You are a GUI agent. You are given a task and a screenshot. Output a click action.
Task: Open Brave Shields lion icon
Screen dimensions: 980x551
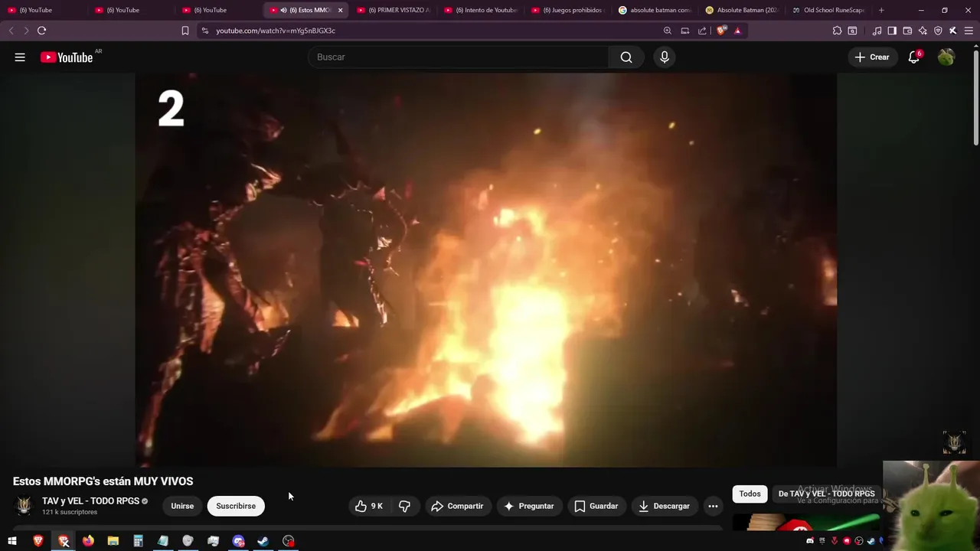(x=721, y=31)
